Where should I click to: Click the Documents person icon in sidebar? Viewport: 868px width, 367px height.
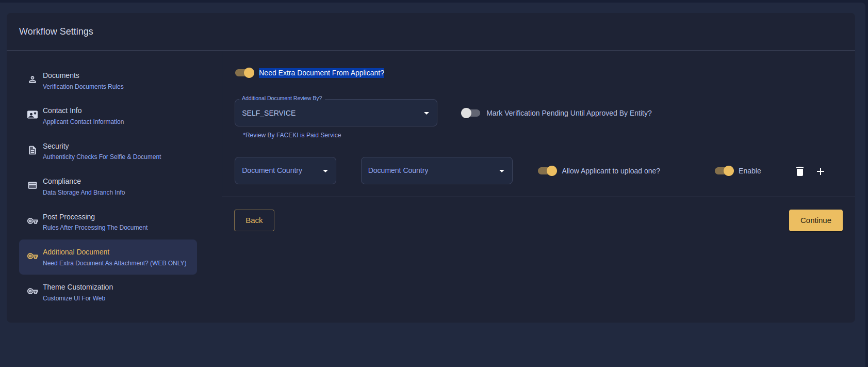click(x=32, y=80)
